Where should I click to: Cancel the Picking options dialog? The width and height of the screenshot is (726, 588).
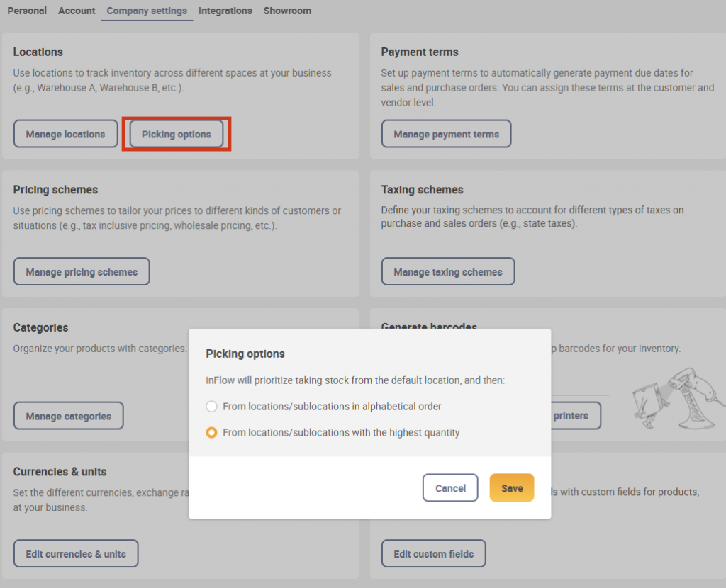(x=450, y=487)
